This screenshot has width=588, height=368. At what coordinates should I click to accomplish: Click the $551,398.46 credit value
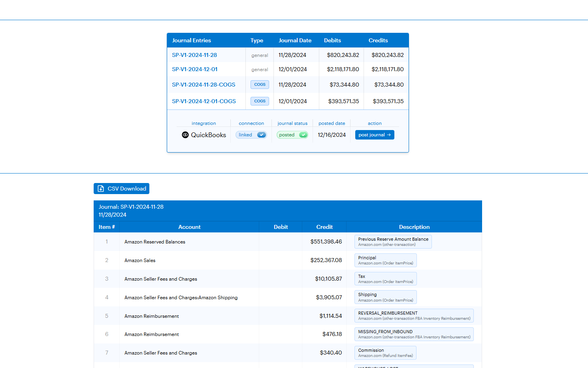(x=326, y=242)
